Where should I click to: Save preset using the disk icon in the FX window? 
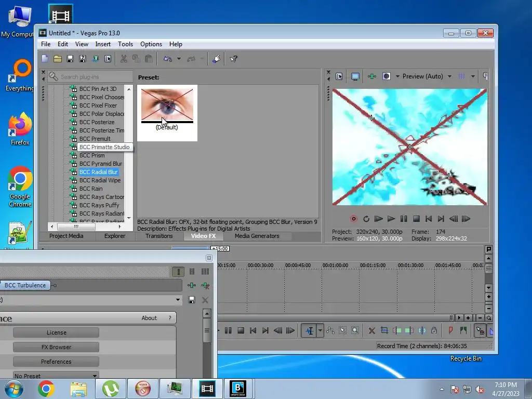(x=192, y=300)
